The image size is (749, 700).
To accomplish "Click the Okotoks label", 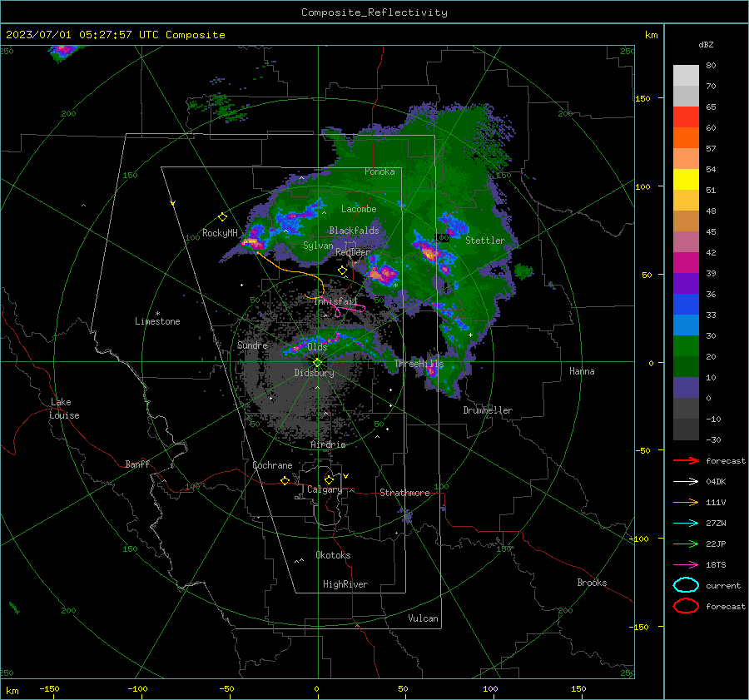I will point(333,555).
